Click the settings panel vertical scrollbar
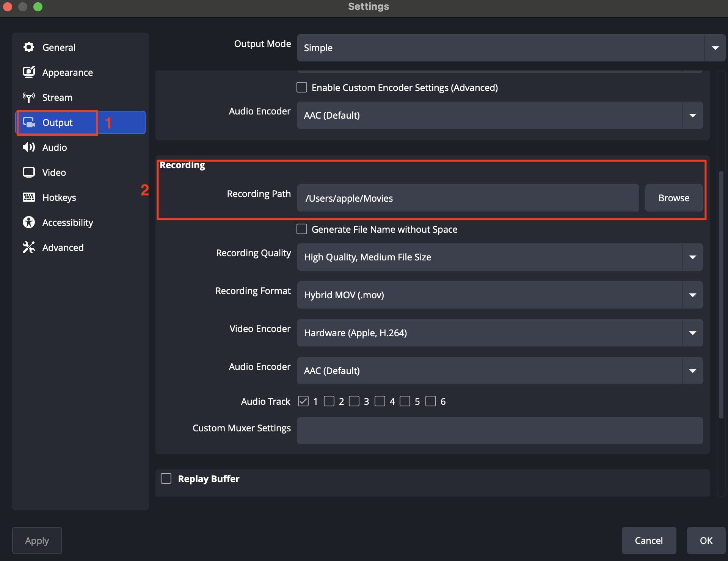The image size is (728, 561). coord(721,295)
